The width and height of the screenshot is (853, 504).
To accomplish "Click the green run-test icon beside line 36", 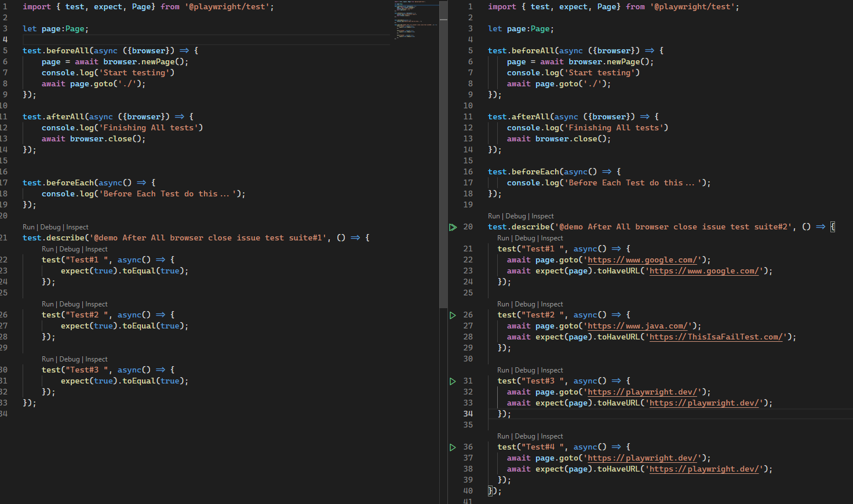I will pos(453,447).
